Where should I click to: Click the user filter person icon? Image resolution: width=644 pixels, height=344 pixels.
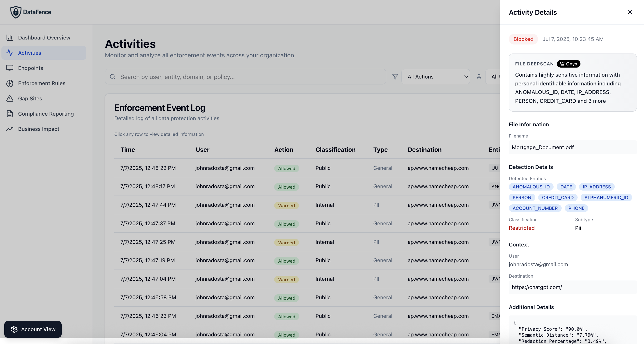(479, 77)
